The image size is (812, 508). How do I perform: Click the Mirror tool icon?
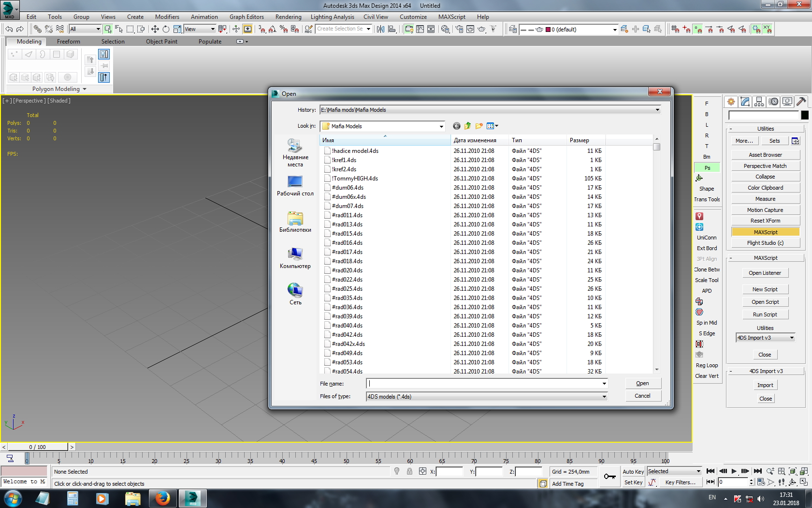tap(380, 29)
